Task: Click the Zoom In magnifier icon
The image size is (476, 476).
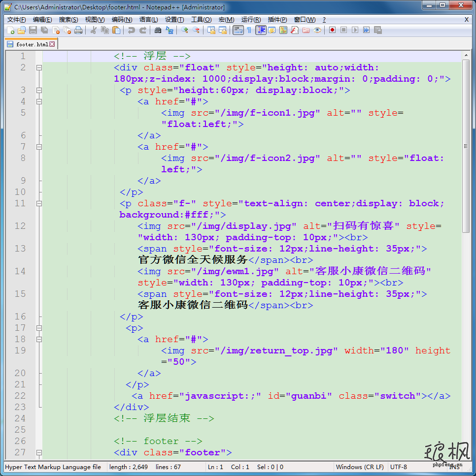Action: pos(184,30)
